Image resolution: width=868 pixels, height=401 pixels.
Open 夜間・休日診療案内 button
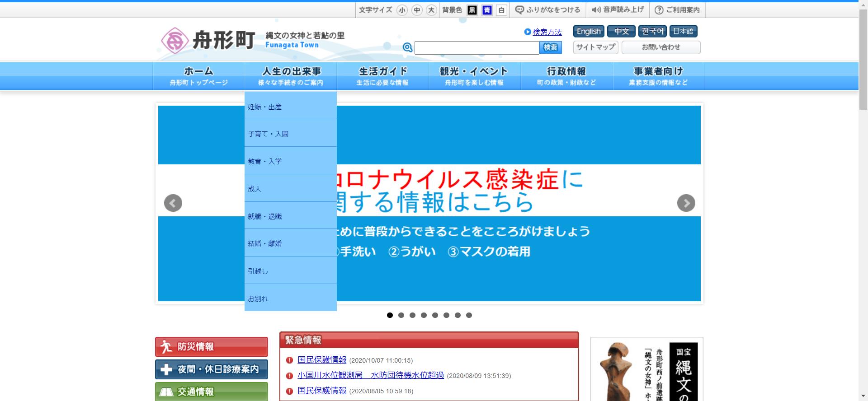coord(211,369)
